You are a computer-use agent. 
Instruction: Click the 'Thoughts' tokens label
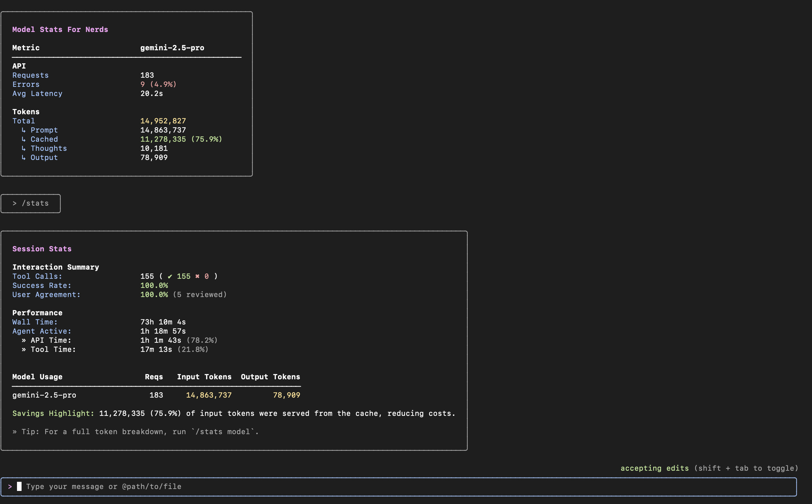(49, 148)
